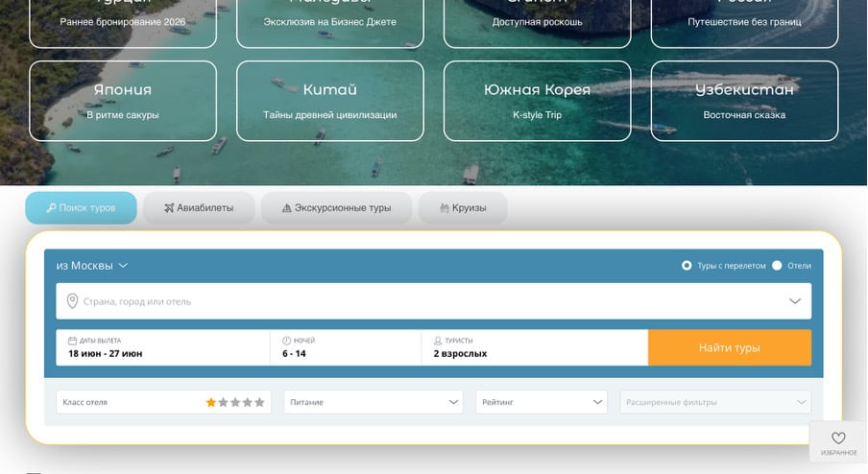Viewport: 868px width, 474px height.
Task: Select the Туры с перелетом radio button
Action: pyautogui.click(x=687, y=266)
